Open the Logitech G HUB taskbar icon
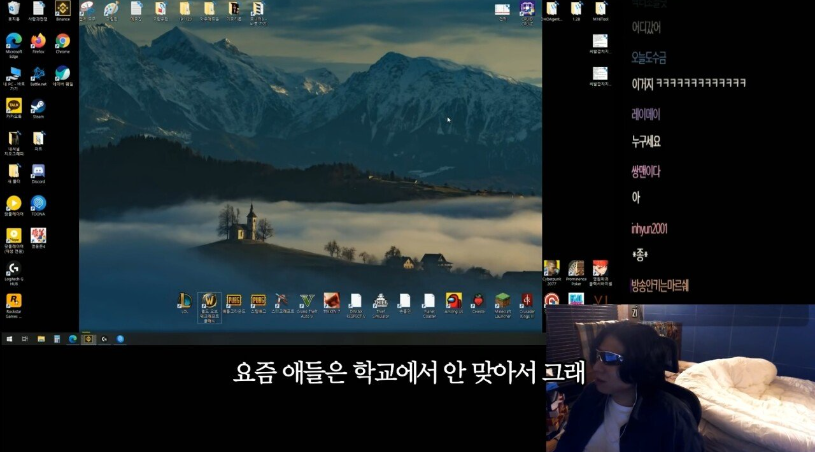 pyautogui.click(x=104, y=339)
